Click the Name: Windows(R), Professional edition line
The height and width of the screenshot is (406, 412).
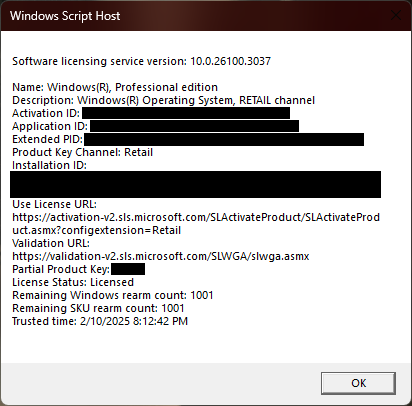coord(115,87)
